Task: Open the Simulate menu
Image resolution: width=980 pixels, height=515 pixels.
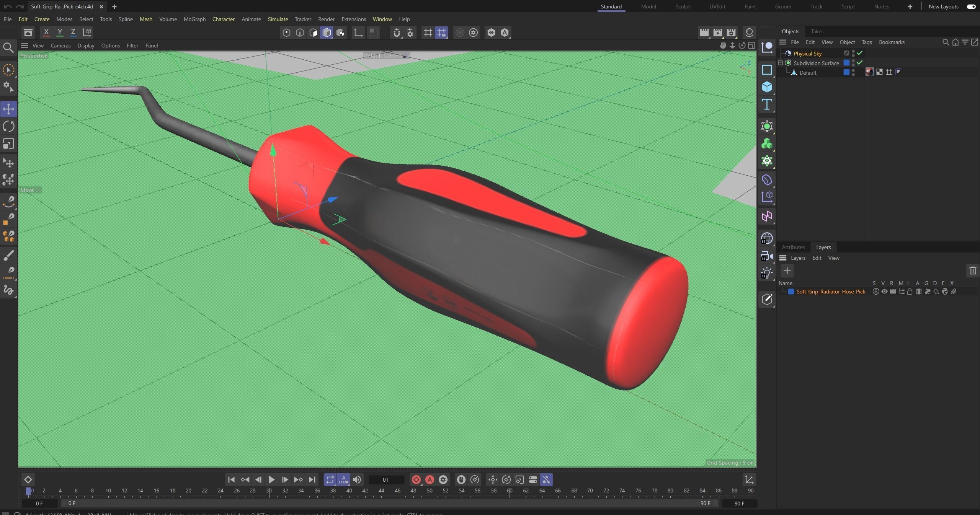Action: 278,19
